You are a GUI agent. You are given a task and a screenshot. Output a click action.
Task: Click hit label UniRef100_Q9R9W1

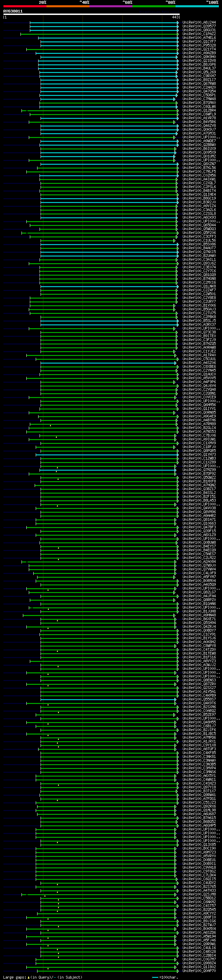coord(199,944)
